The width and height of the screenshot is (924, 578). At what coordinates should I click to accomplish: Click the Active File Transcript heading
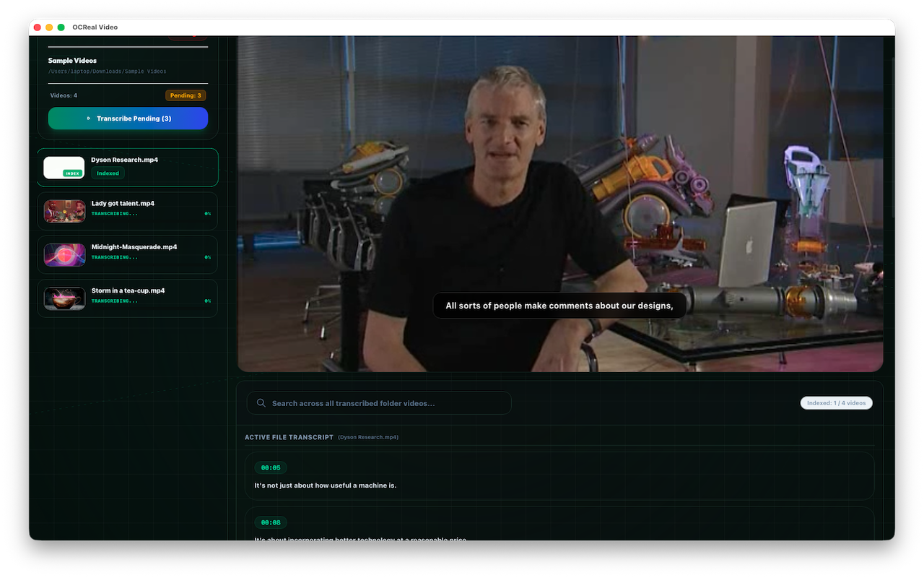[x=289, y=437]
